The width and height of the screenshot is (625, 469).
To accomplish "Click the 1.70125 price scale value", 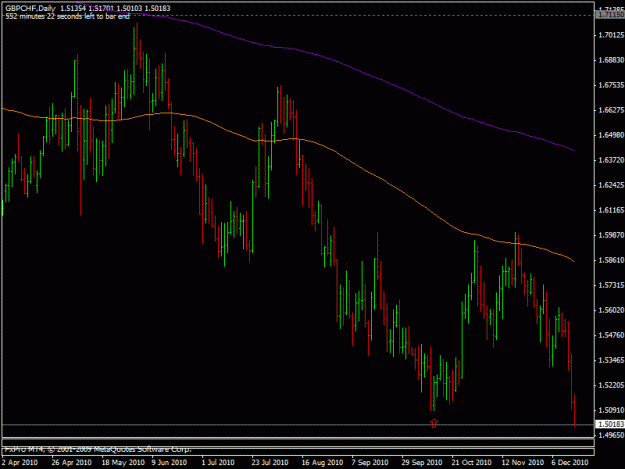I will tap(611, 35).
